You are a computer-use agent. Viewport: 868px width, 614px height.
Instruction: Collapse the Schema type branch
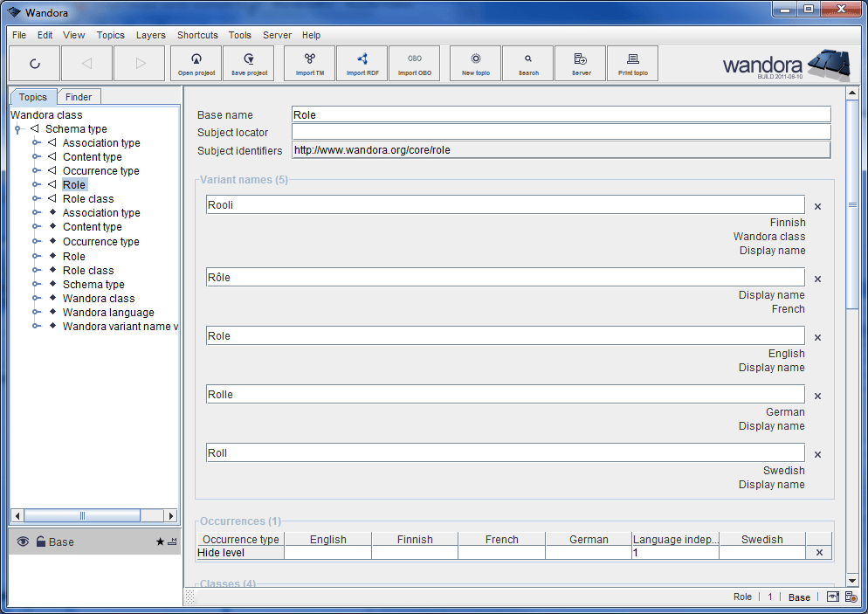tap(17, 128)
